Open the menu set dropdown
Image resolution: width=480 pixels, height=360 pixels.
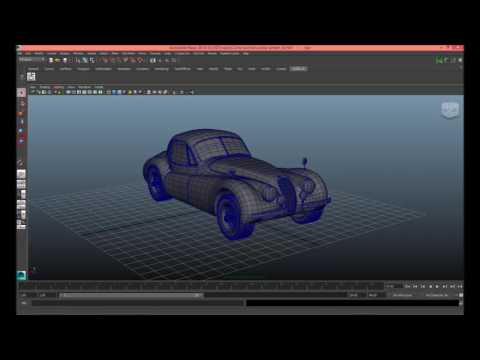[32, 60]
